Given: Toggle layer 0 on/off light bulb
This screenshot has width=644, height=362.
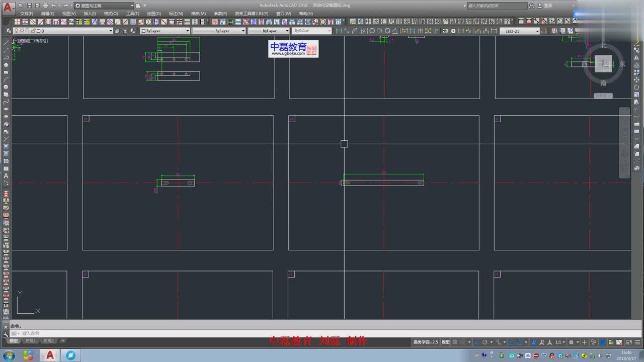Looking at the screenshot, I should [x=16, y=31].
